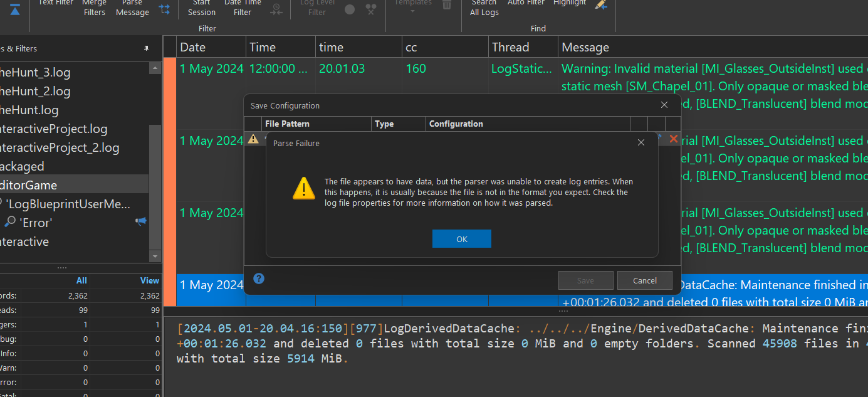This screenshot has width=868, height=397.
Task: Click the dots-with-X filter icon
Action: click(x=371, y=9)
